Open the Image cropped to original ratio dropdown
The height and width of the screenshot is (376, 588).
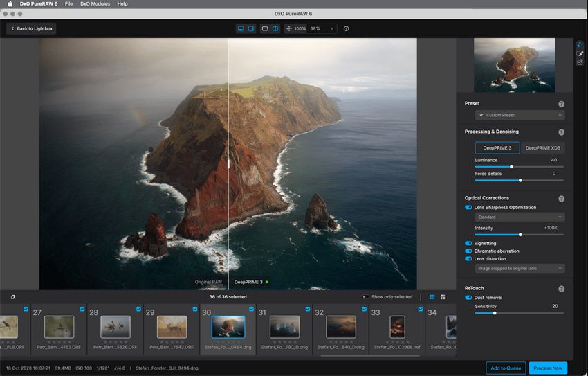pyautogui.click(x=520, y=269)
